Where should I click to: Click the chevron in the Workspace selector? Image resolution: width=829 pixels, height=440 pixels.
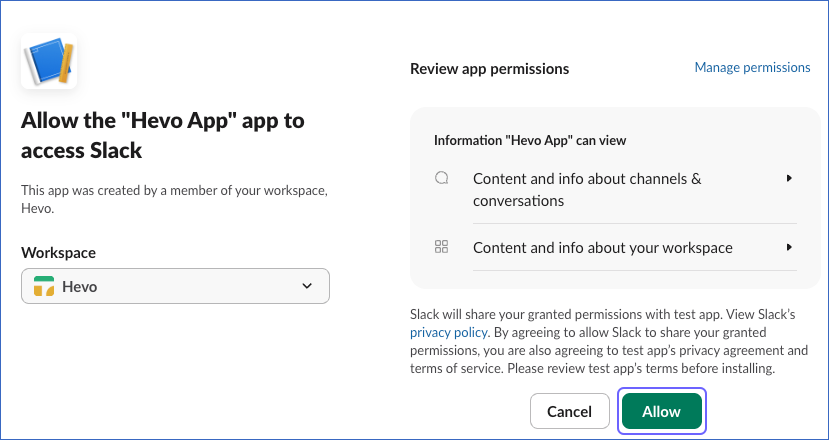(307, 286)
